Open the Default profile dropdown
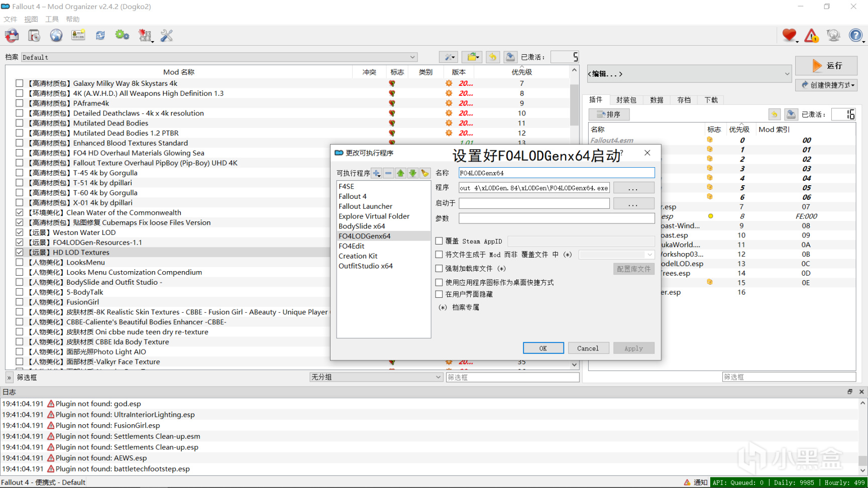 point(220,57)
